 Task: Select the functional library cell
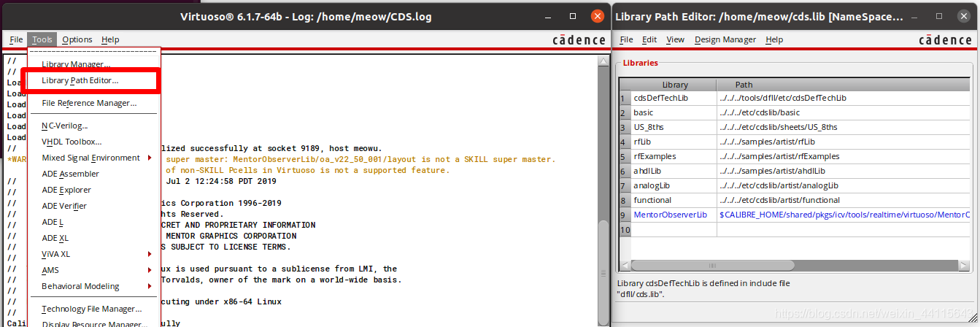pos(674,200)
